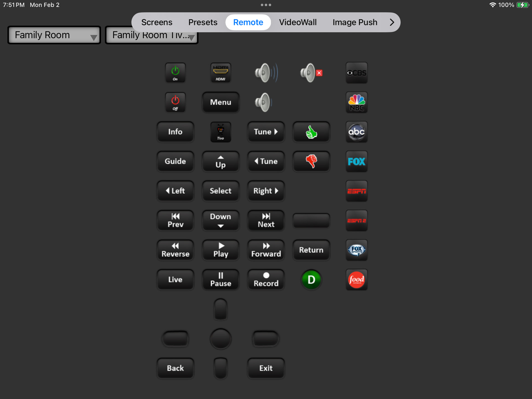Tap the volume up speaker icon
The height and width of the screenshot is (399, 532).
pyautogui.click(x=265, y=73)
